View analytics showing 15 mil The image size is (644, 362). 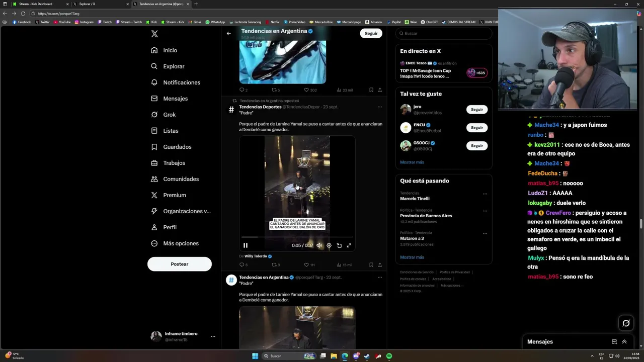344,265
